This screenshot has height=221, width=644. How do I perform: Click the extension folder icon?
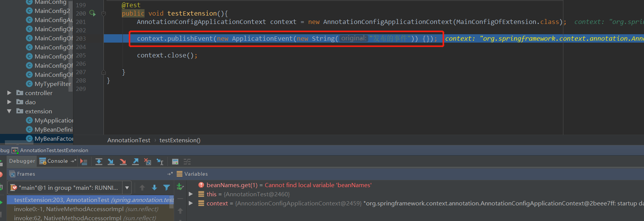[20, 111]
